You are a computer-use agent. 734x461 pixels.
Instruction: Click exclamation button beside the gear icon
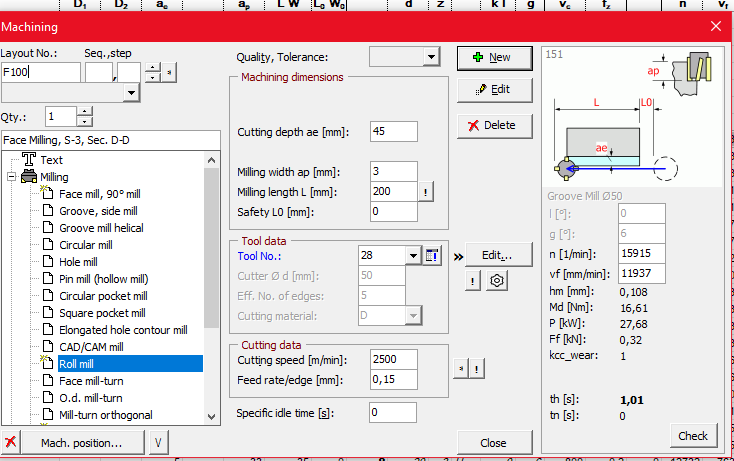pyautogui.click(x=472, y=281)
